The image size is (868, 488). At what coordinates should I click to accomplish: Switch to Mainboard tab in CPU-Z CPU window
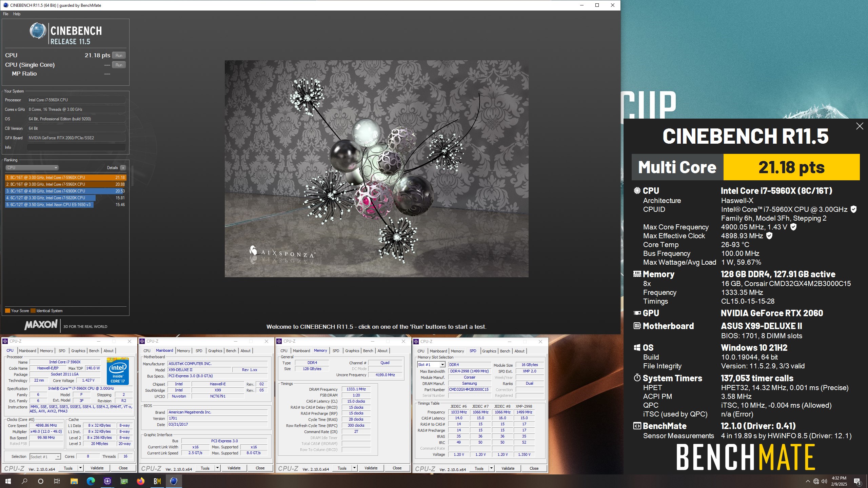point(27,351)
